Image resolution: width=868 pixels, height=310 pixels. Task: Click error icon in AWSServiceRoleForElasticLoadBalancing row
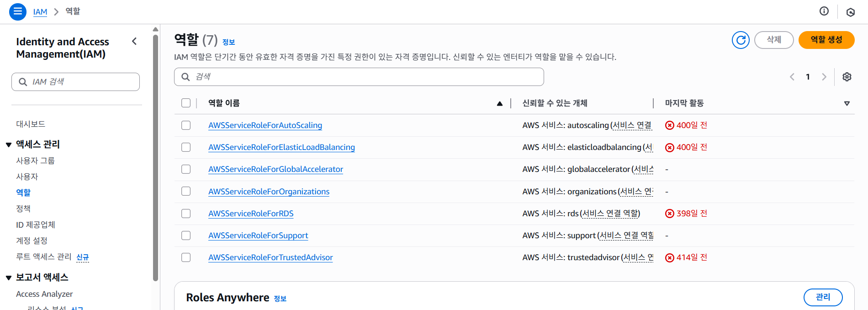[669, 147]
